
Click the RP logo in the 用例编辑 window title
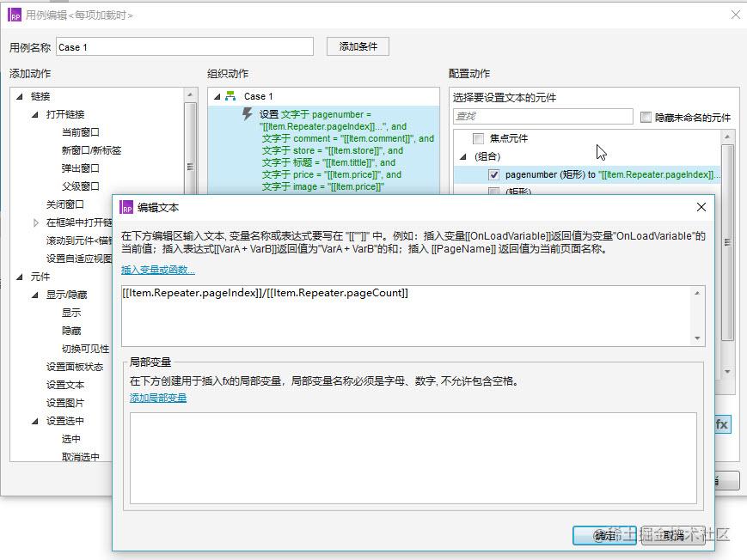click(x=15, y=15)
